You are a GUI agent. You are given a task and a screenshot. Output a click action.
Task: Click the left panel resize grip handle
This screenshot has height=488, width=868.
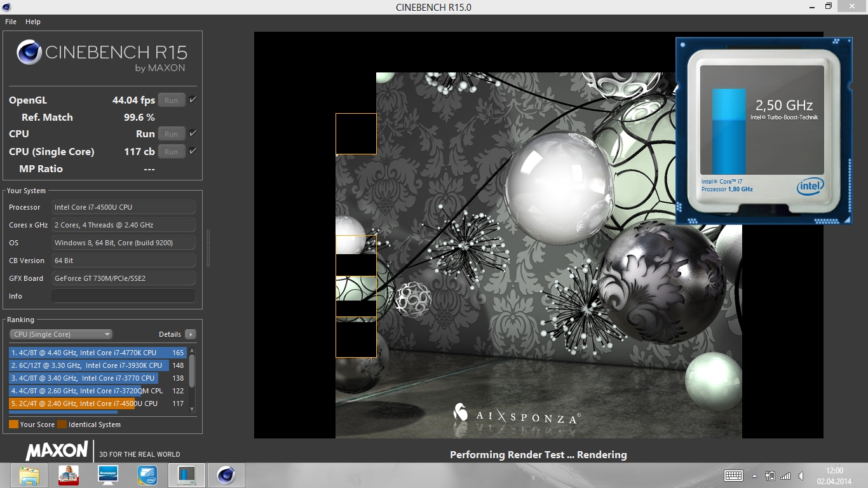(208, 248)
